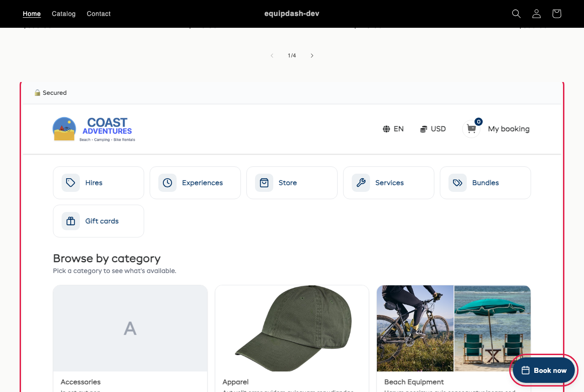Go to previous slide arrow

click(x=272, y=56)
